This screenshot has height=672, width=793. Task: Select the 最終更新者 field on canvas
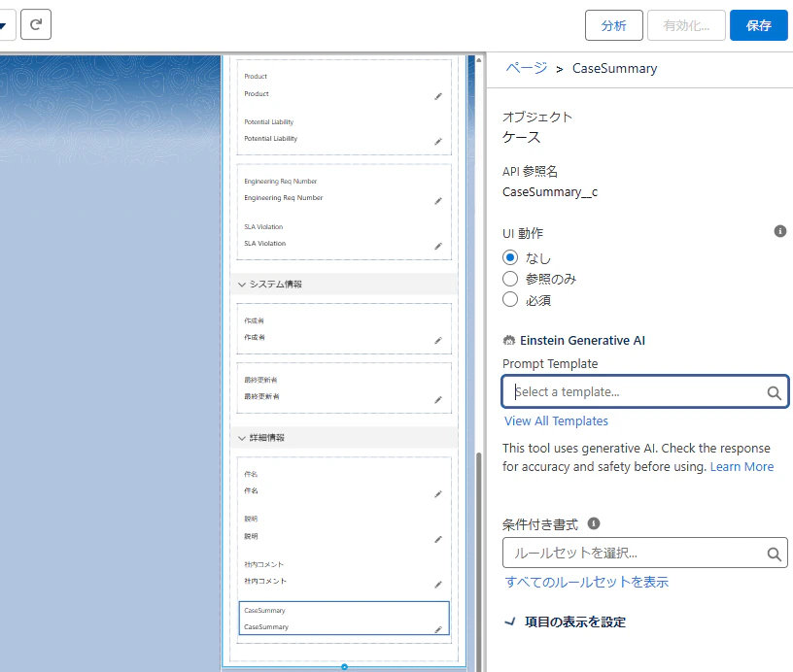point(344,388)
